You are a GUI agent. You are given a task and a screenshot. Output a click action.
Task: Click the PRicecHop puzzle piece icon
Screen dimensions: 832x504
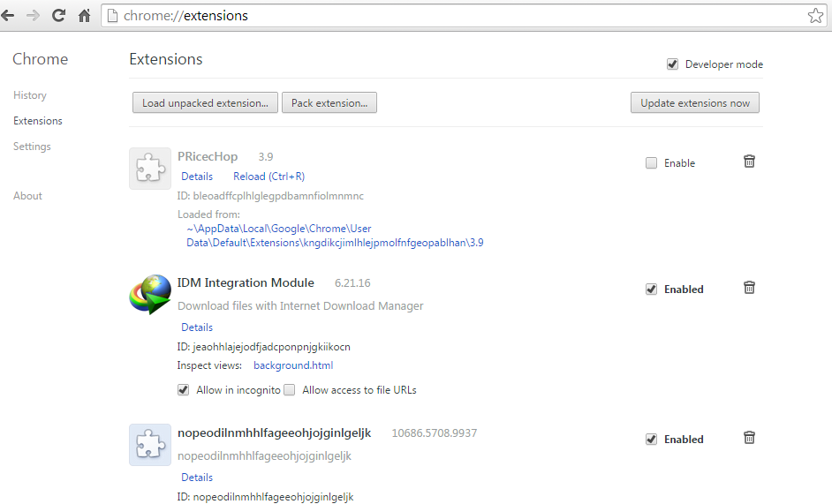click(150, 169)
